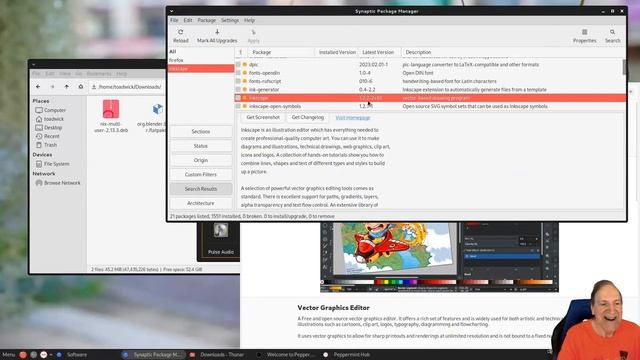Open the Settings menu in Synaptic

pos(230,20)
